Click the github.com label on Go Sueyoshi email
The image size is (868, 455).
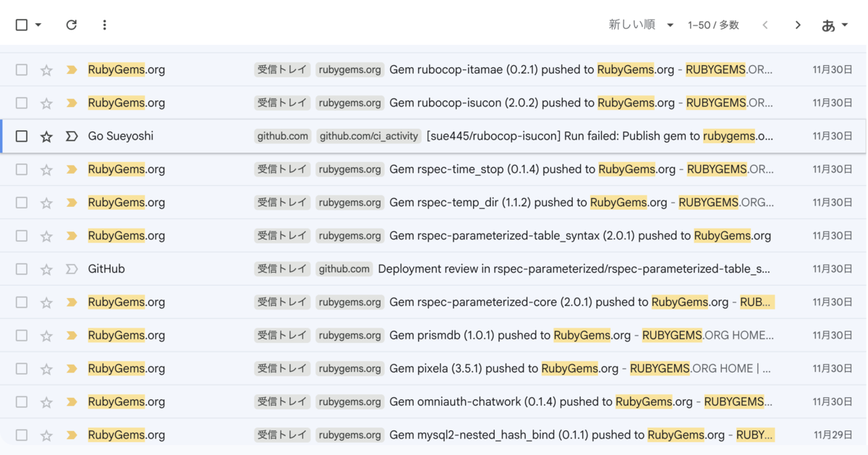click(x=283, y=136)
